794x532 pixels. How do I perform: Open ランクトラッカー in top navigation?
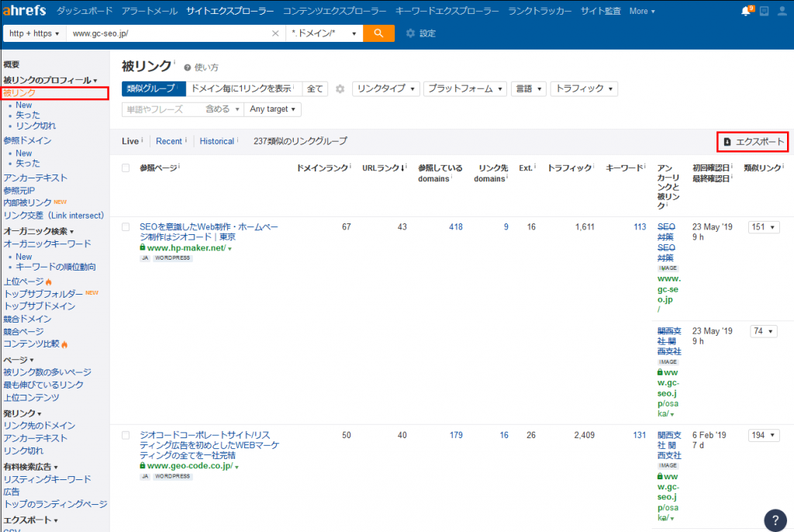point(540,11)
